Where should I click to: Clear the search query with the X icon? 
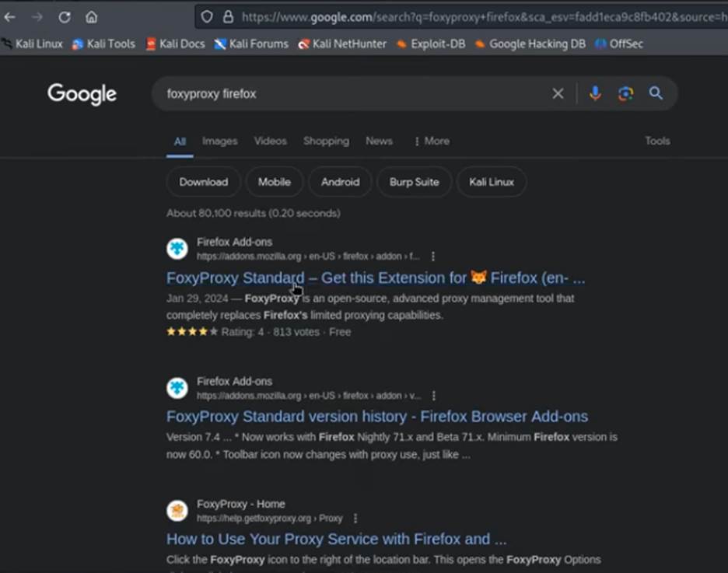[558, 94]
